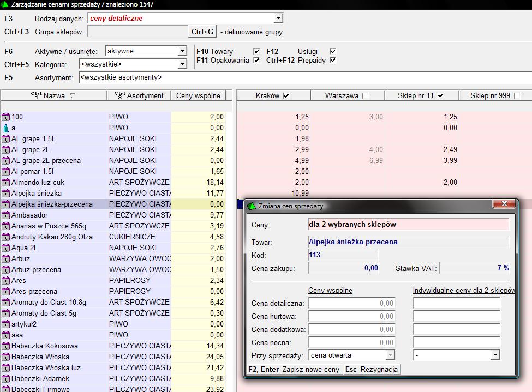
Task: Click the icon next to 'artykuł2'
Action: [6, 324]
